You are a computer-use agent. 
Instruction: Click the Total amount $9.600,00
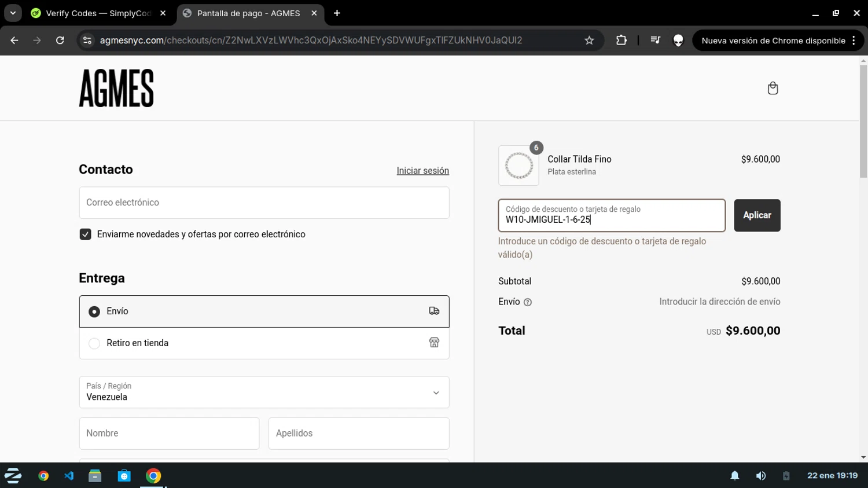pyautogui.click(x=753, y=331)
